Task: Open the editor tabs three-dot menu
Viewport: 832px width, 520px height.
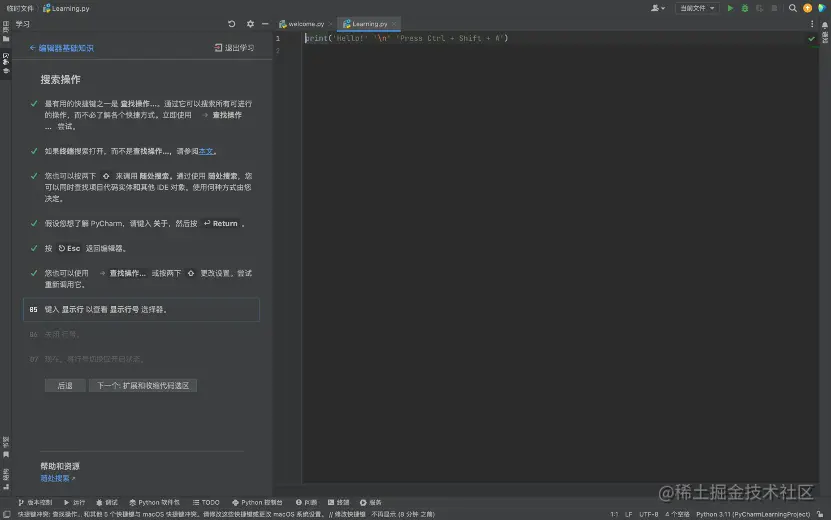Action: point(812,24)
